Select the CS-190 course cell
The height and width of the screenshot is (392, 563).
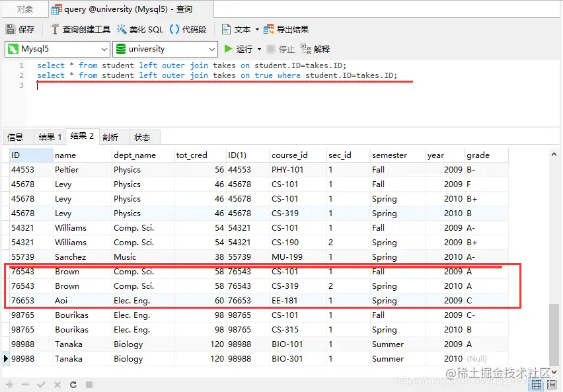[298, 243]
